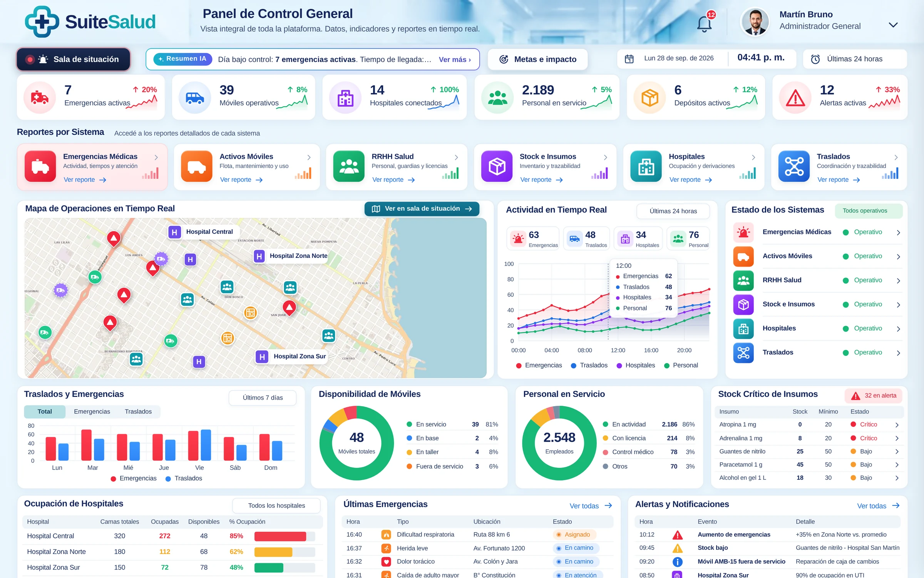Click the Hospital Zona Sur H map marker
Viewport: 924px width, 578px height.
[x=262, y=356]
